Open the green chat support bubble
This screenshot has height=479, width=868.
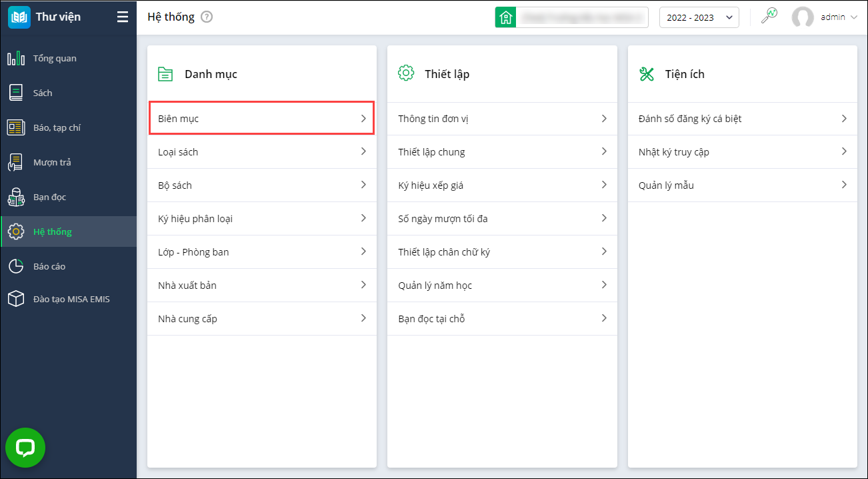[x=25, y=448]
